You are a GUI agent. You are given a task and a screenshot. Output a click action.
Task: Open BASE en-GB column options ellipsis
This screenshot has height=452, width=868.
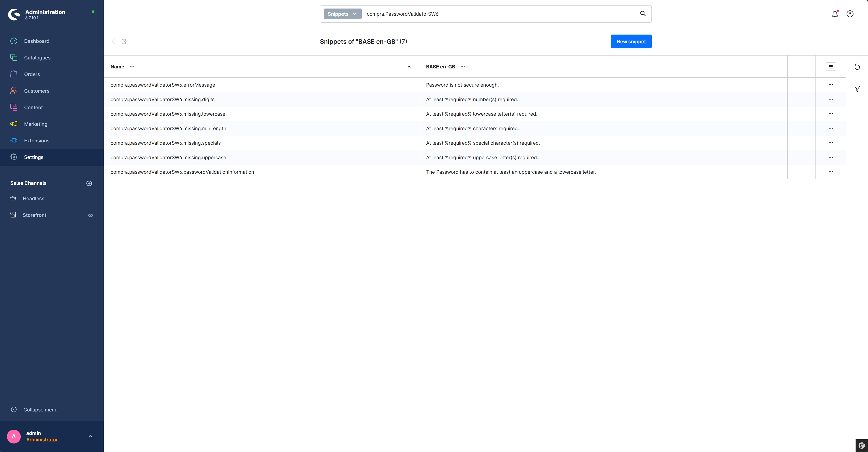click(462, 67)
